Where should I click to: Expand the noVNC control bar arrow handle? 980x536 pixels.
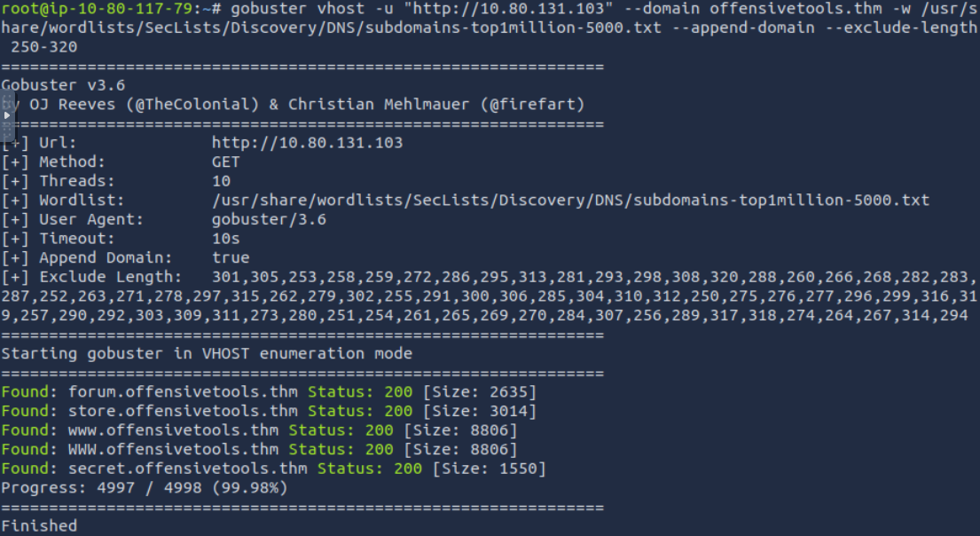(8, 115)
